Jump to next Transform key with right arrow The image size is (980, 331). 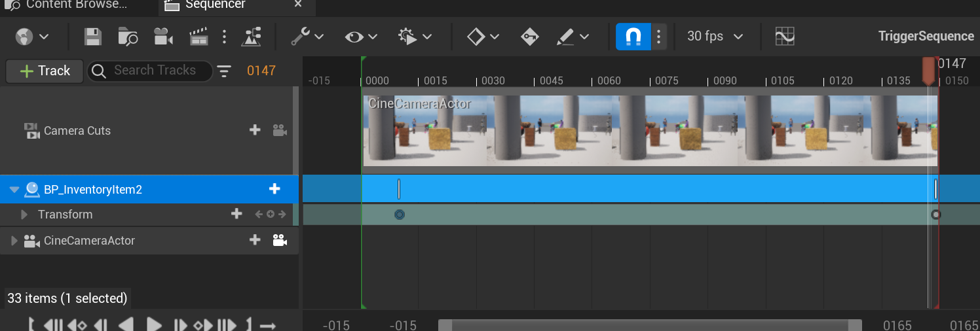click(x=282, y=214)
